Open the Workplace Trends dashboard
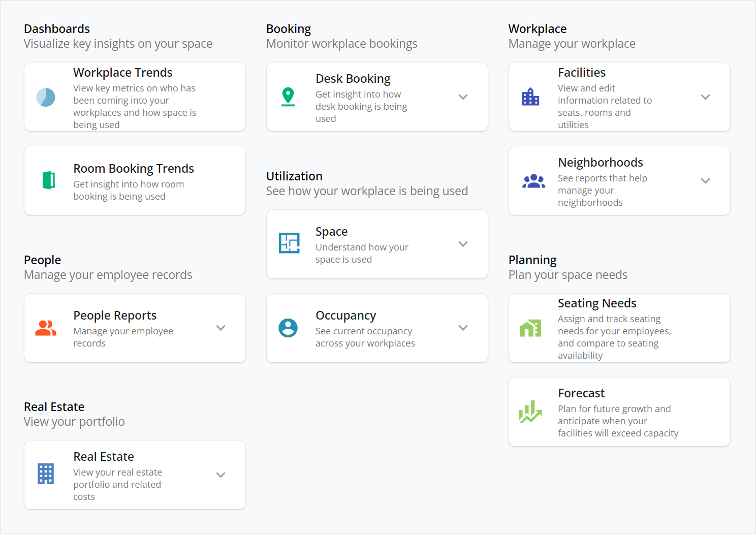Viewport: 756px width, 534px height. pos(135,97)
